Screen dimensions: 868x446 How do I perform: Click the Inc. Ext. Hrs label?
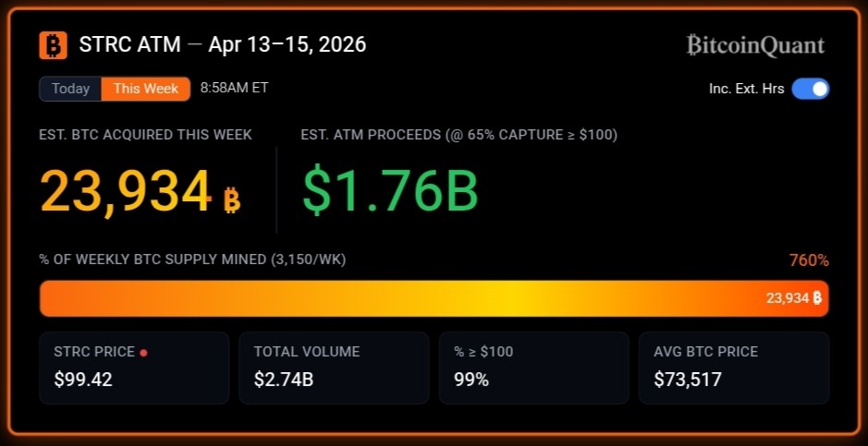[746, 89]
